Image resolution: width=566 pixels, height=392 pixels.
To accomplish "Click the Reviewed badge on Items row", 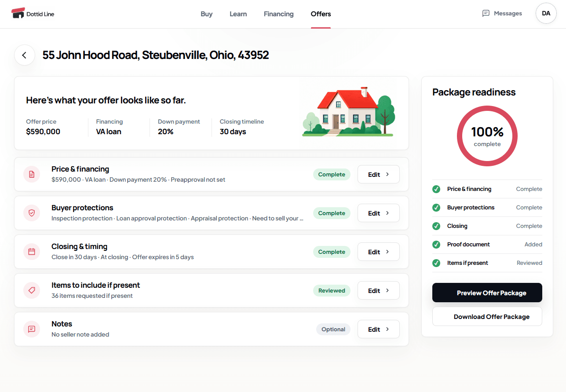I will (x=332, y=290).
